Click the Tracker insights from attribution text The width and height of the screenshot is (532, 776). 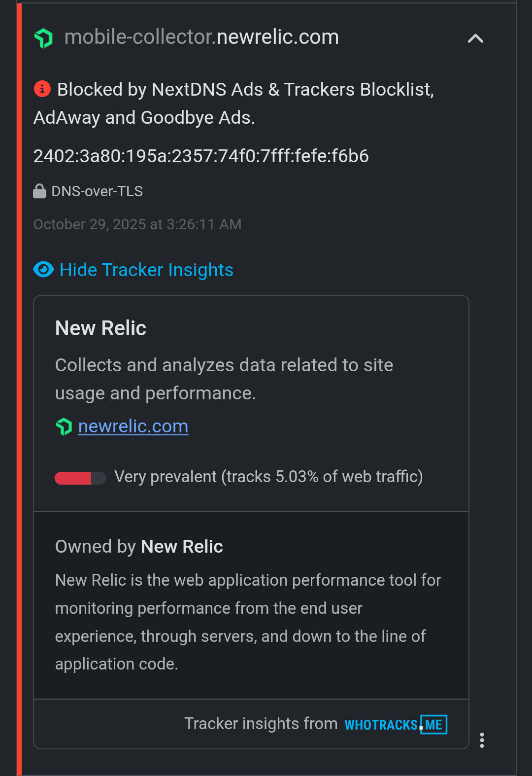pos(261,724)
